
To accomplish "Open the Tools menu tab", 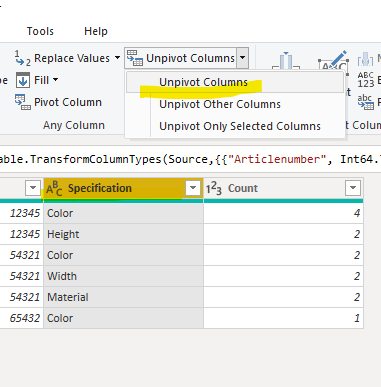I will (40, 31).
